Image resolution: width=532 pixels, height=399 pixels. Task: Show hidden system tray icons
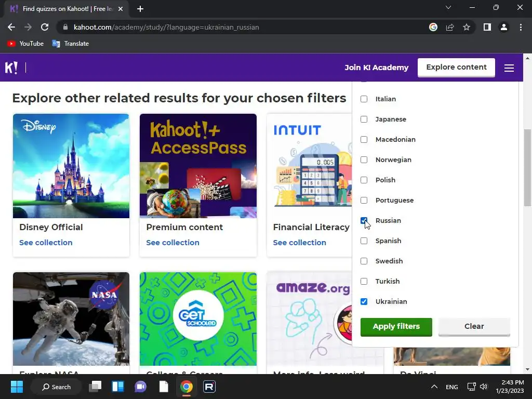click(434, 387)
